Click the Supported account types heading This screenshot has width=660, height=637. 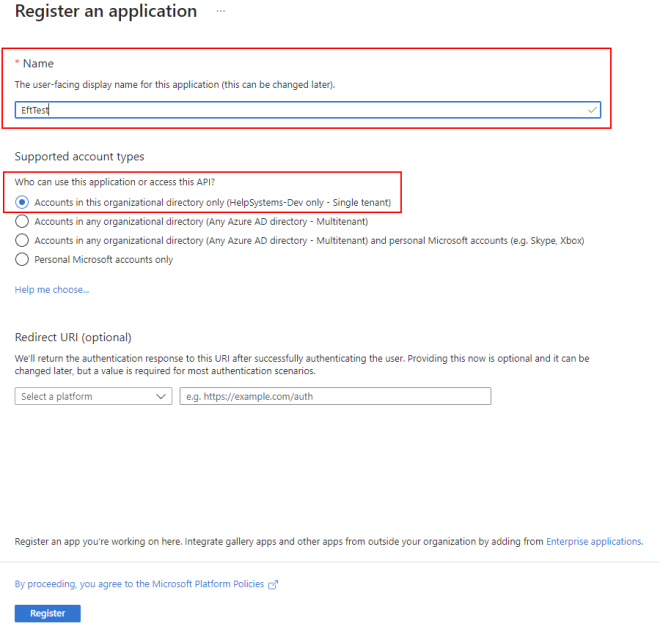coord(79,157)
